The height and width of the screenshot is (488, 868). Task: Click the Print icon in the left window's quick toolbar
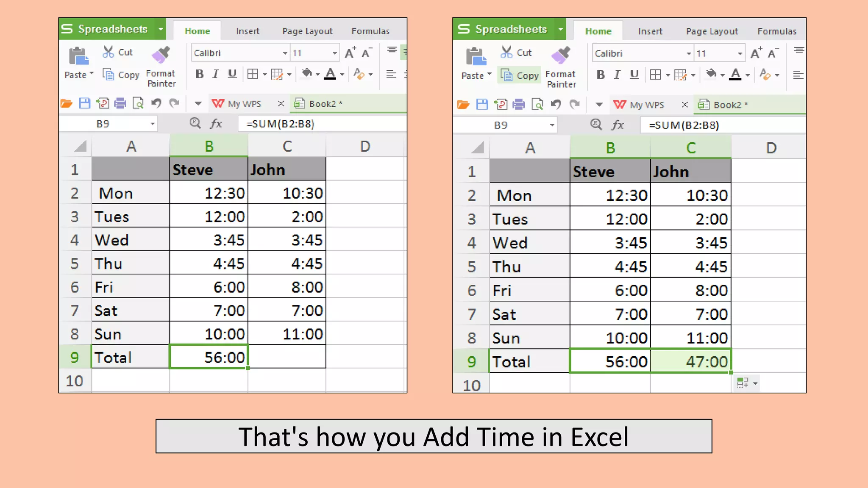tap(120, 103)
